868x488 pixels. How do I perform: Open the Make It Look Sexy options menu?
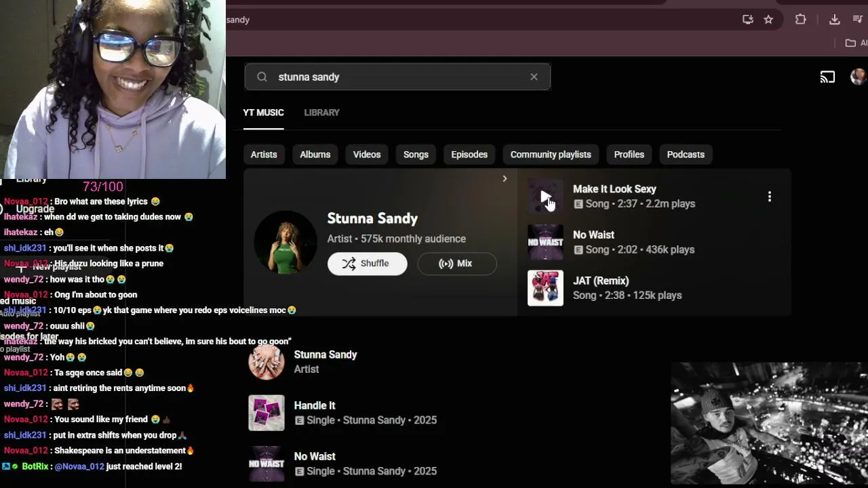click(x=769, y=197)
